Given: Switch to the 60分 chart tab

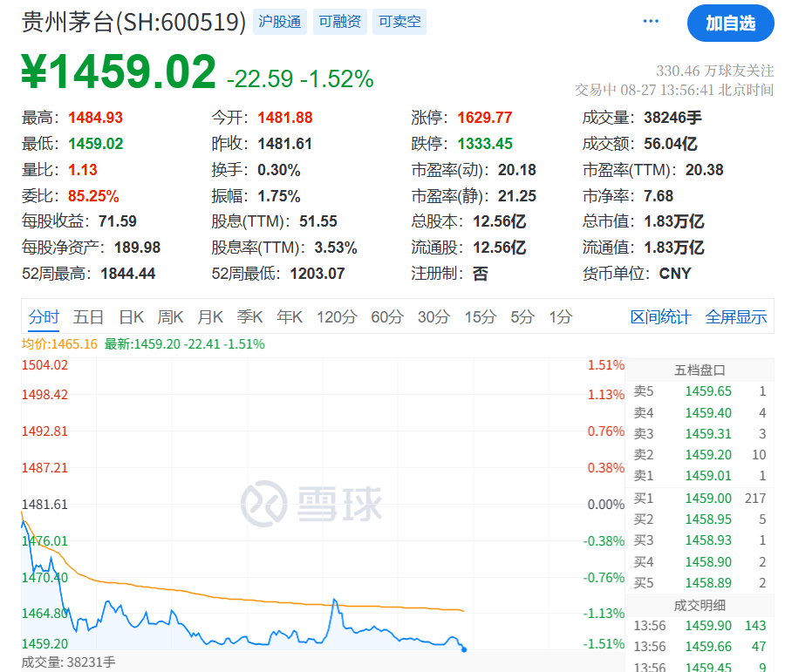Looking at the screenshot, I should (x=387, y=316).
